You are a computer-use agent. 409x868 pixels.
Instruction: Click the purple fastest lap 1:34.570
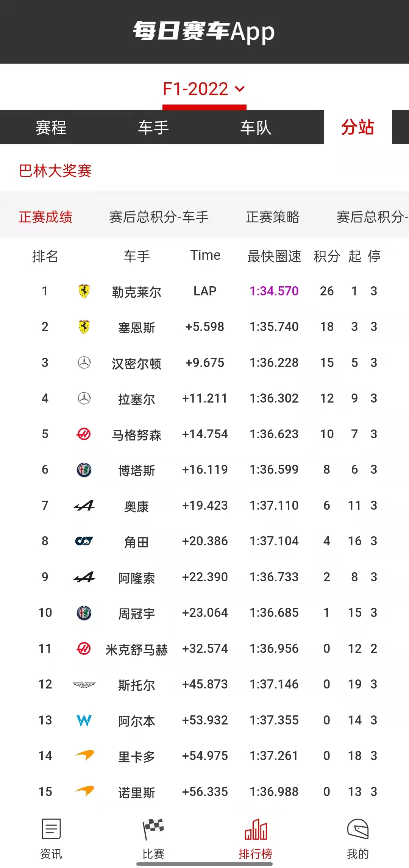click(x=274, y=291)
